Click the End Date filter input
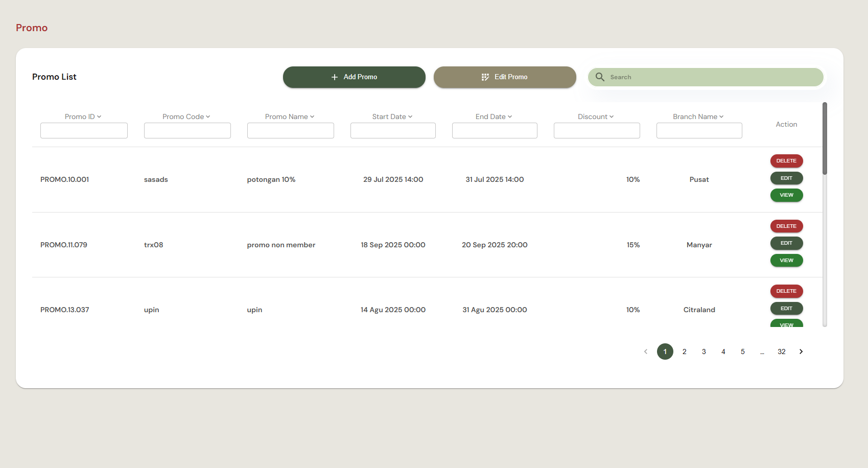This screenshot has height=468, width=868. pos(495,130)
